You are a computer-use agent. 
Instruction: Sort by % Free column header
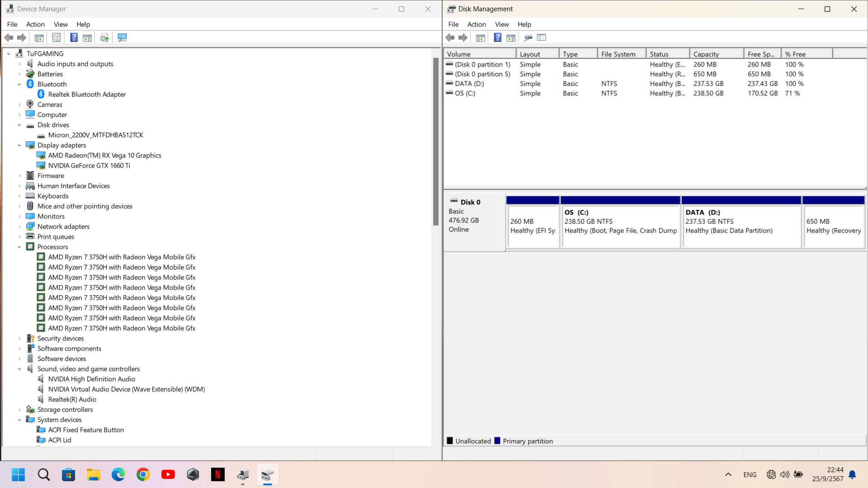807,54
